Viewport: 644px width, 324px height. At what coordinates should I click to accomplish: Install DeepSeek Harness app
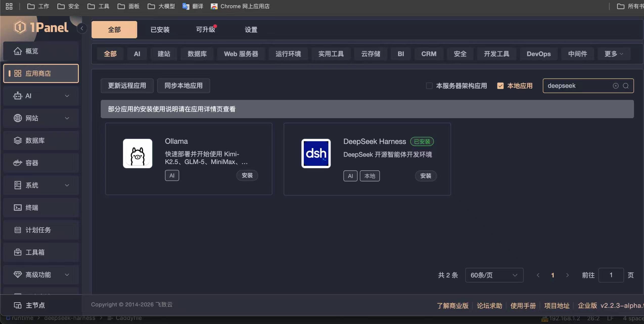pyautogui.click(x=426, y=176)
